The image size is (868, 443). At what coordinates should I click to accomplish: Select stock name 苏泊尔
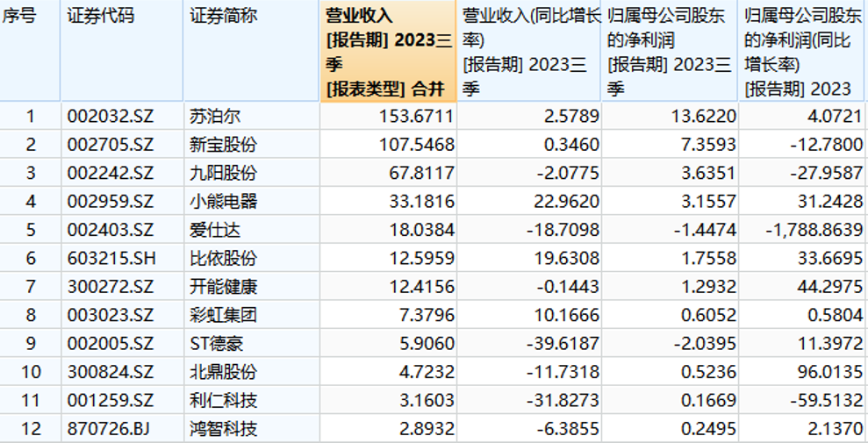[215, 116]
